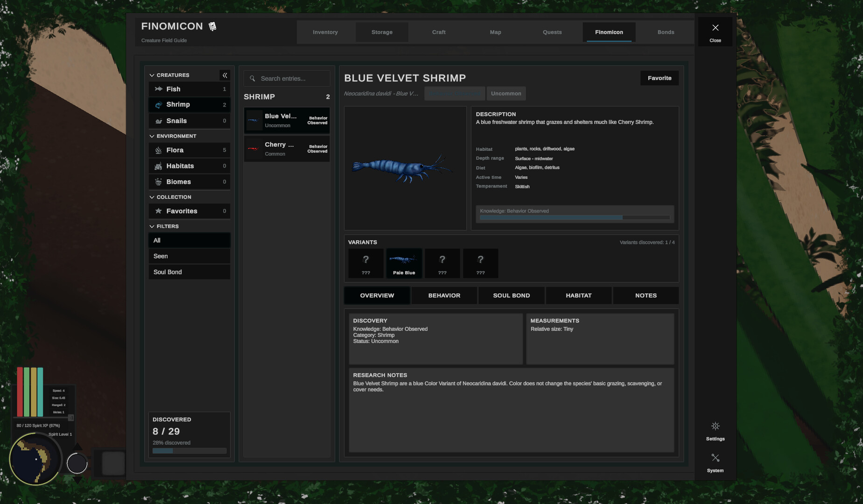Collapse the Collection section

tap(152, 197)
